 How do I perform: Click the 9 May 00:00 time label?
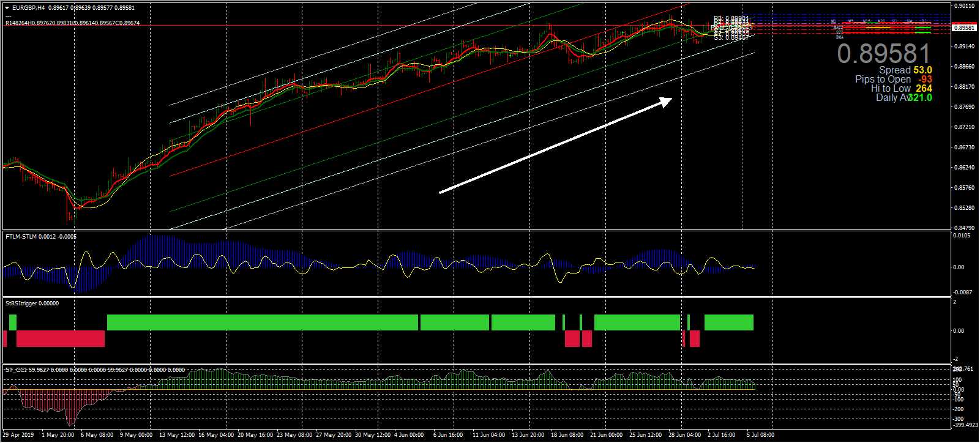[x=136, y=435]
